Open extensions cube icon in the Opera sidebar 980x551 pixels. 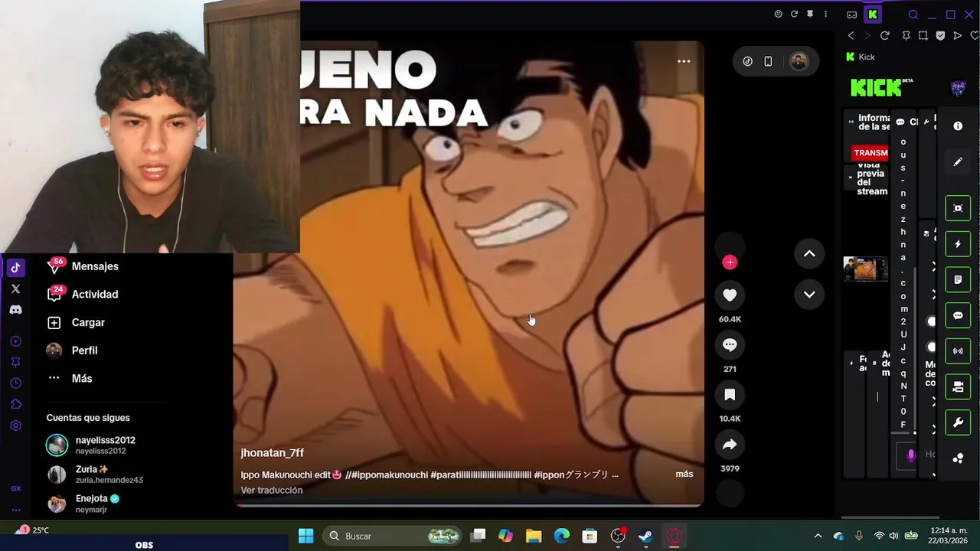15,404
